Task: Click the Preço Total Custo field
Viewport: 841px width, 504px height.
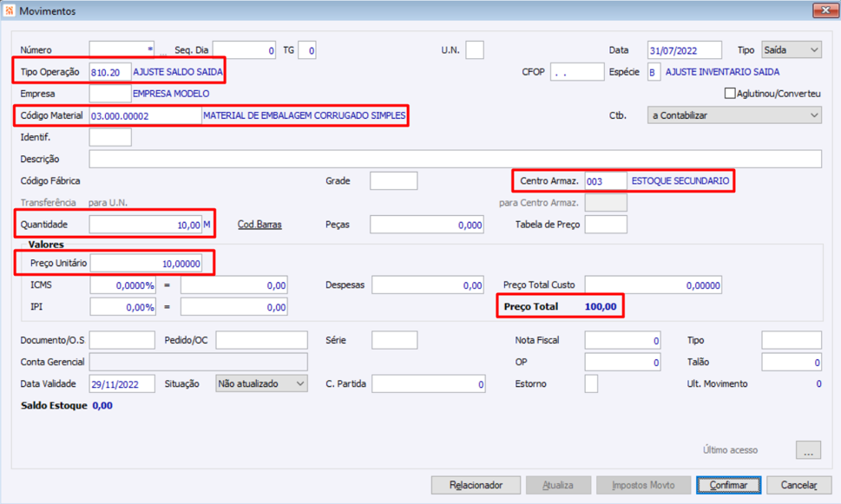Action: pyautogui.click(x=654, y=285)
